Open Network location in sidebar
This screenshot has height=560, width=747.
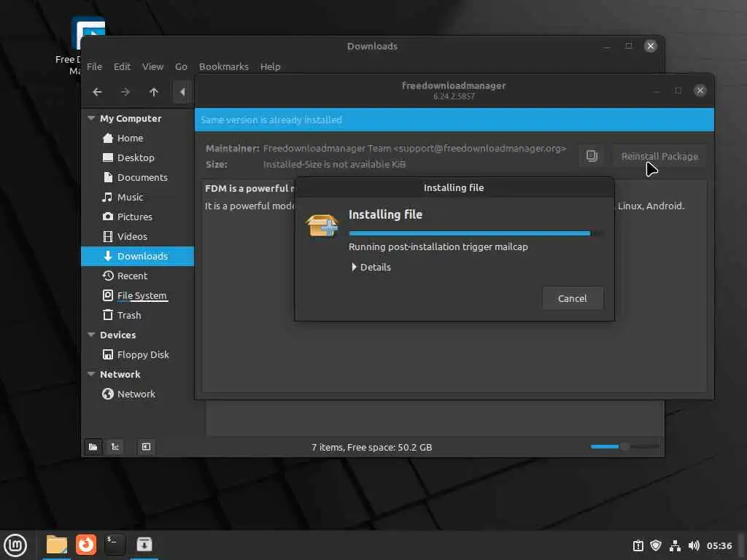tap(136, 394)
